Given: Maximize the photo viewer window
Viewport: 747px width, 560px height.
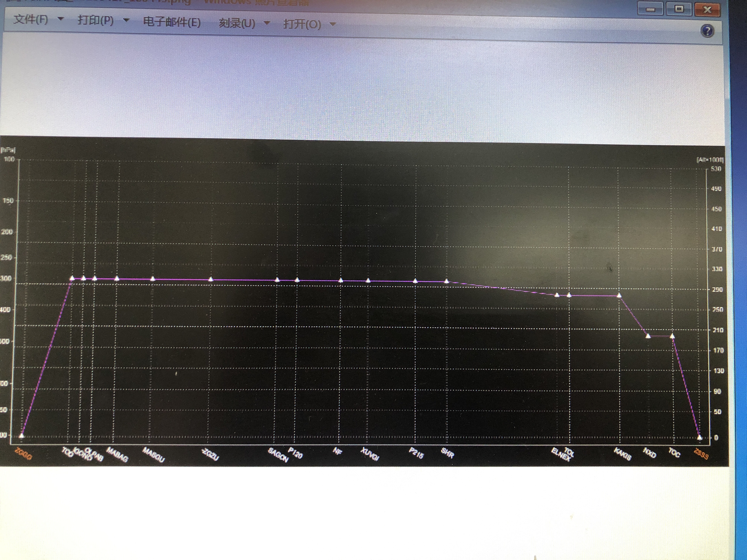Looking at the screenshot, I should pyautogui.click(x=679, y=9).
